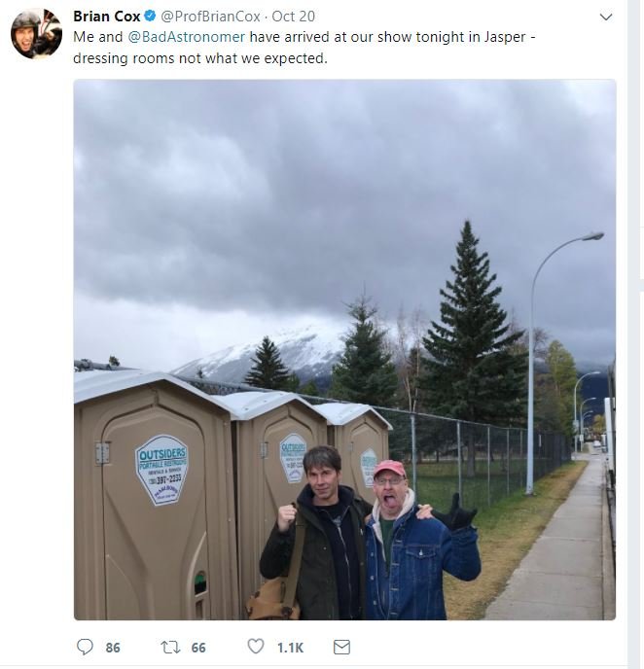Image resolution: width=644 pixels, height=669 pixels.
Task: Enlarge the attached portable toilets photo
Action: pos(344,349)
